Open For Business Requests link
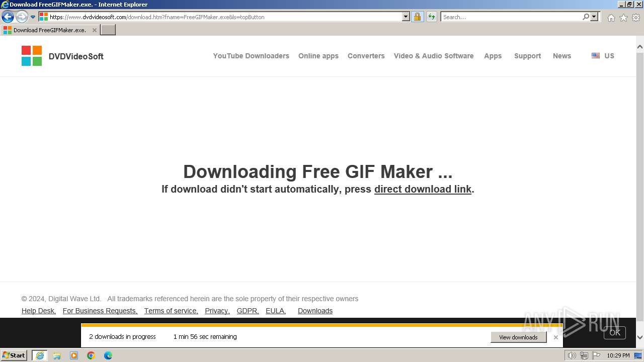Viewport: 644px width, 362px height. tap(100, 311)
